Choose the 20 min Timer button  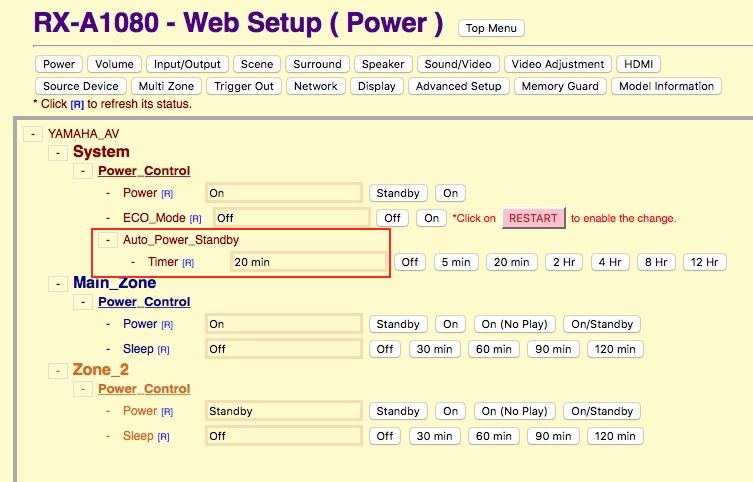pos(511,262)
